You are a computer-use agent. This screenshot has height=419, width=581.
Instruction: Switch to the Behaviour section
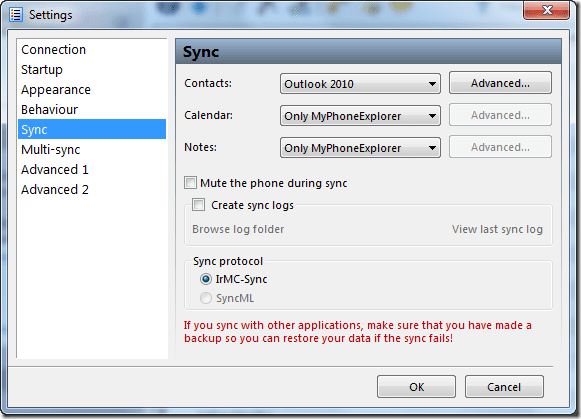(92, 110)
